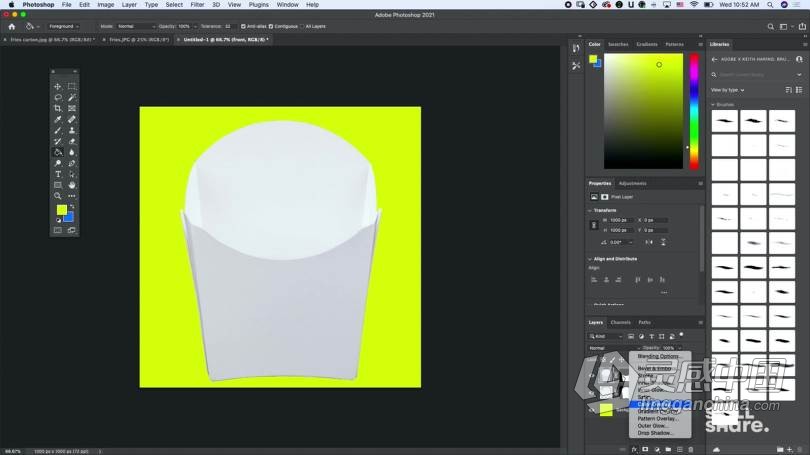Image resolution: width=810 pixels, height=455 pixels.
Task: Select the Pen tool
Action: [72, 163]
